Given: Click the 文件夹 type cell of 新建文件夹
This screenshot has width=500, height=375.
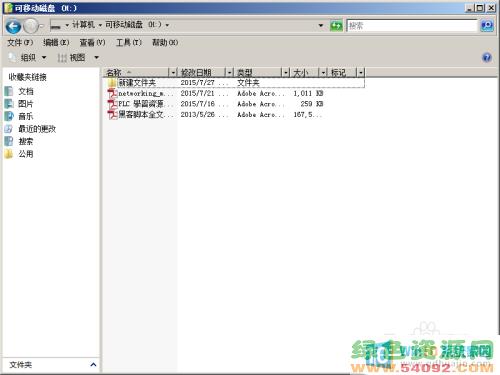Looking at the screenshot, I should [248, 83].
